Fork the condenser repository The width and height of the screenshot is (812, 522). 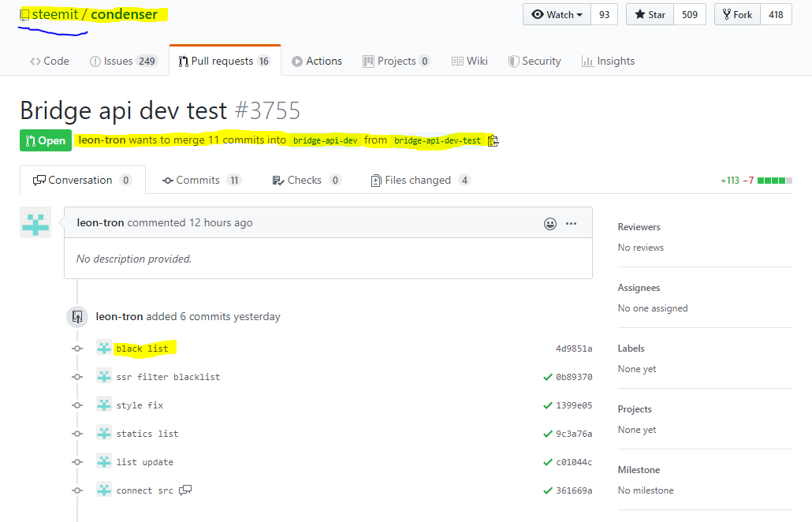[737, 14]
